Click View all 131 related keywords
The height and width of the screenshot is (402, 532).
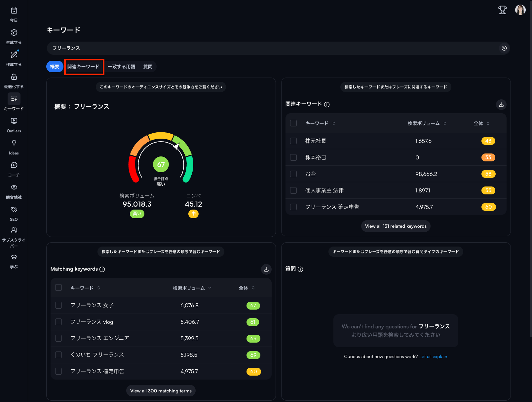click(396, 226)
